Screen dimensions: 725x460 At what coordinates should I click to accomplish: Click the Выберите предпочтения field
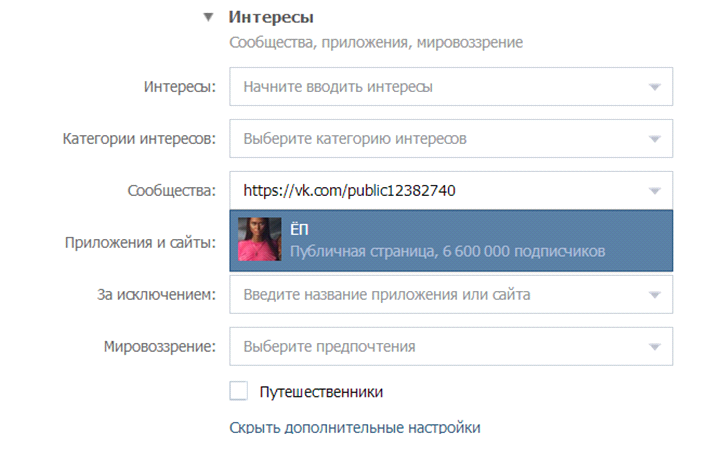coord(451,347)
